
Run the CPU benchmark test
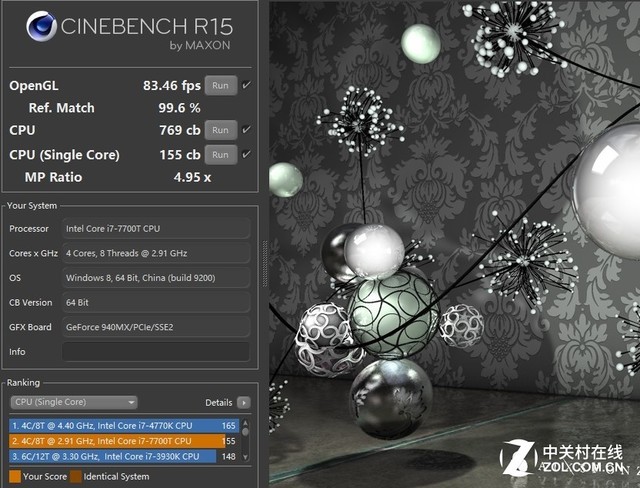[x=220, y=130]
